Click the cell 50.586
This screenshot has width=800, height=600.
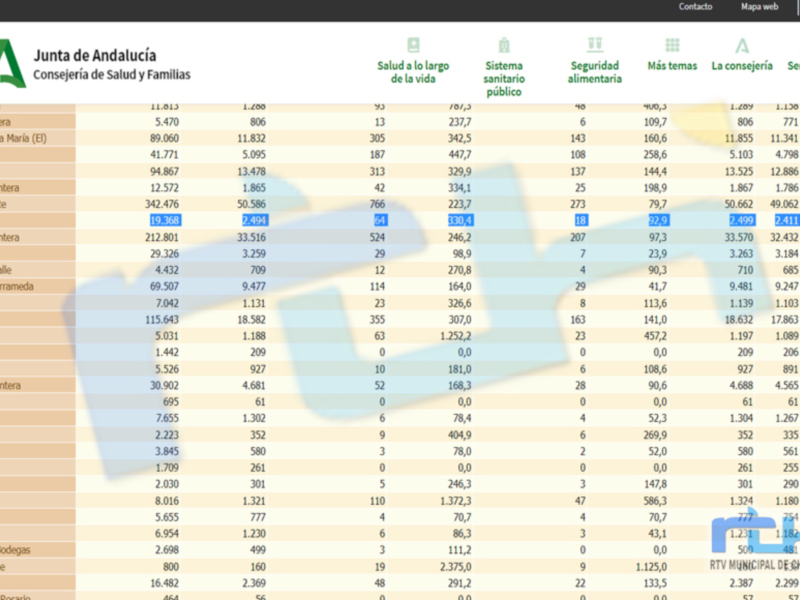(251, 204)
